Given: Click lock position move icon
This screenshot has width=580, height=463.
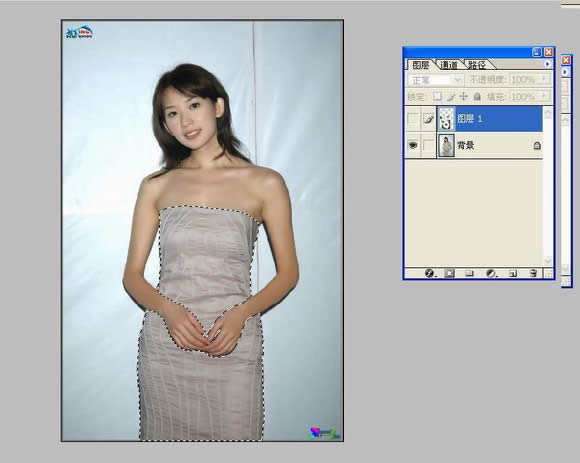Looking at the screenshot, I should pos(463,97).
